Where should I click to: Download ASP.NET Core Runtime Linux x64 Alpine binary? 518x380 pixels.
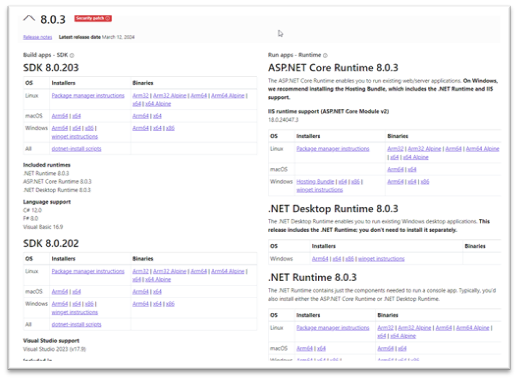(416, 157)
